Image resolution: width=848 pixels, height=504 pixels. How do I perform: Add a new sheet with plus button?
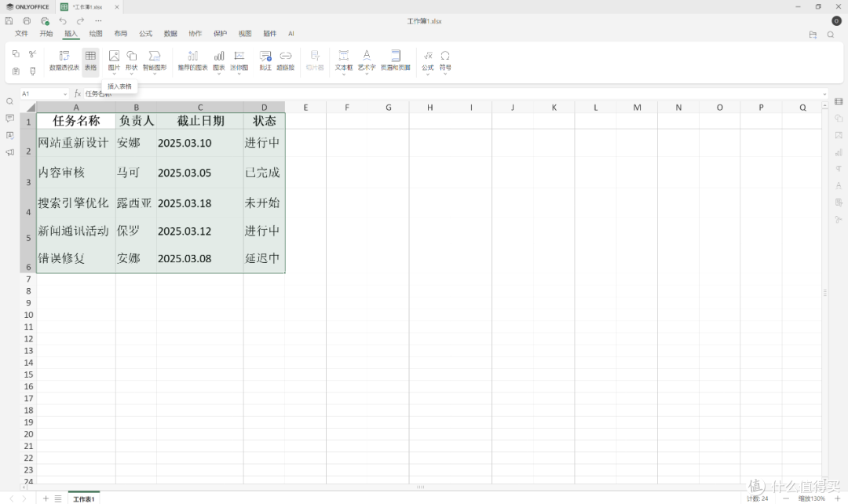pos(46,499)
